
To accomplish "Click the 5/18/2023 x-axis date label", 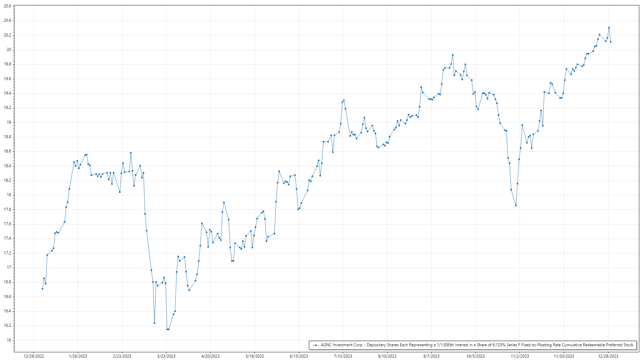I will (255, 356).
